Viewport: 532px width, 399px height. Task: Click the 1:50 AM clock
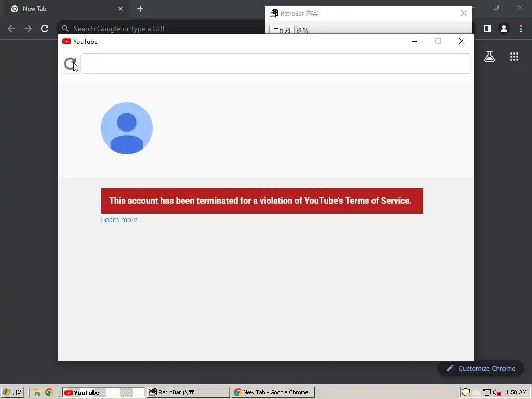coord(516,392)
